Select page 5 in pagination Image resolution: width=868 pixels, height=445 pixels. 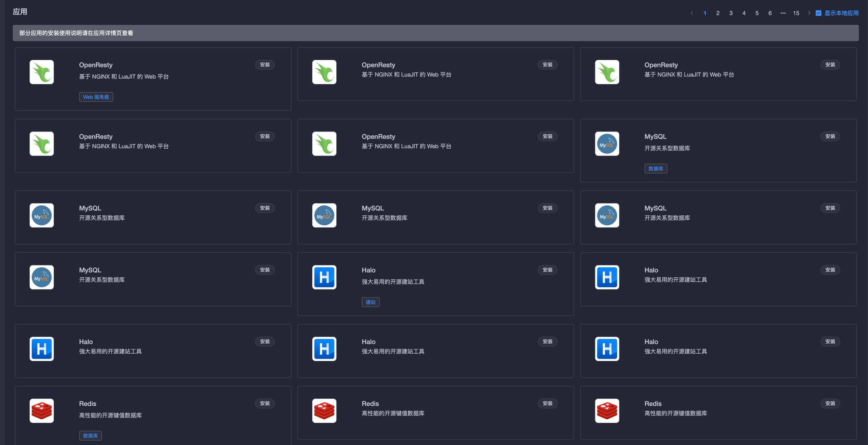[757, 13]
